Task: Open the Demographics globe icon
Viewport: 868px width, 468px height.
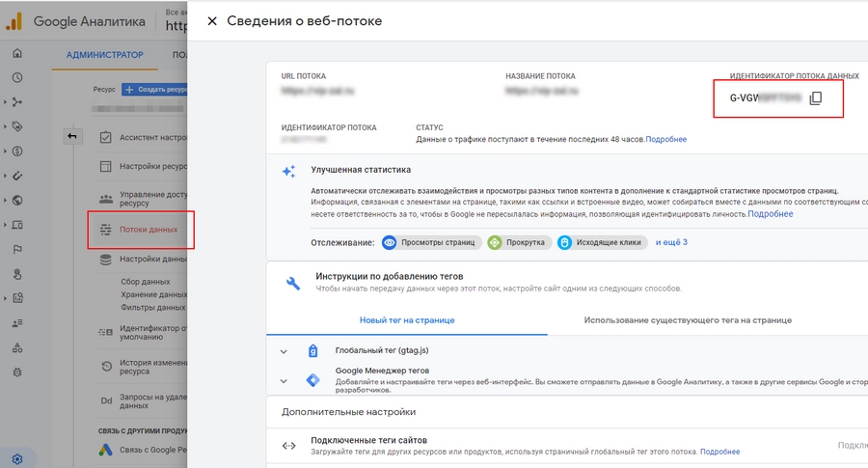Action: [x=17, y=201]
